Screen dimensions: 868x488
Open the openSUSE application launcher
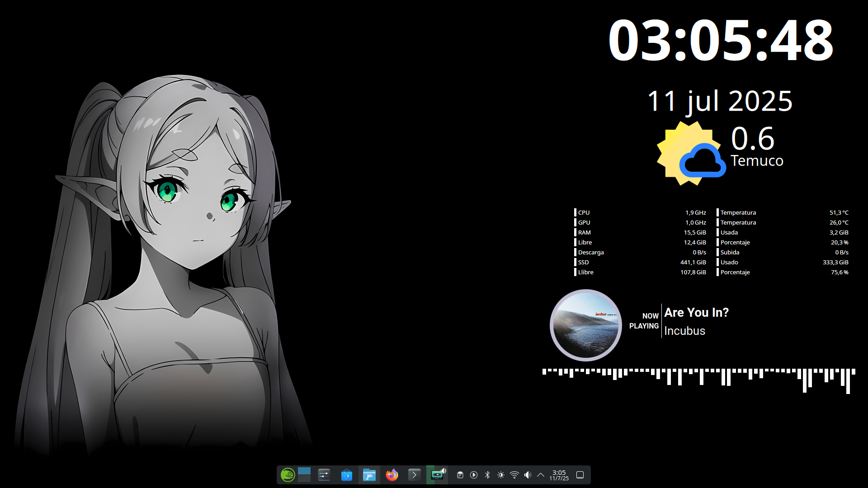click(288, 475)
